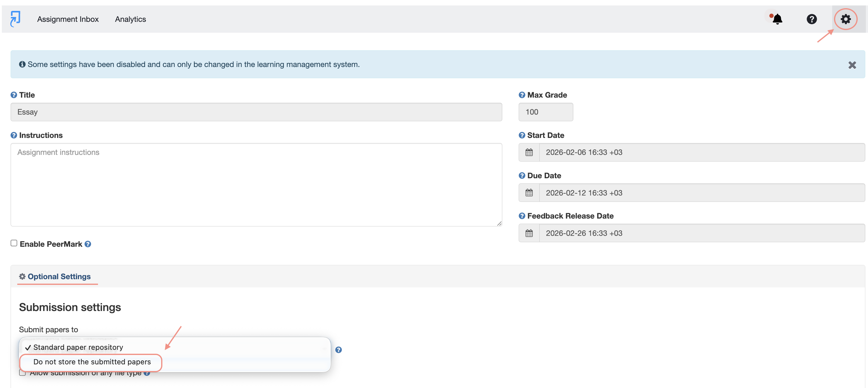The image size is (868, 388).
Task: Open the help question mark icon
Action: (811, 19)
